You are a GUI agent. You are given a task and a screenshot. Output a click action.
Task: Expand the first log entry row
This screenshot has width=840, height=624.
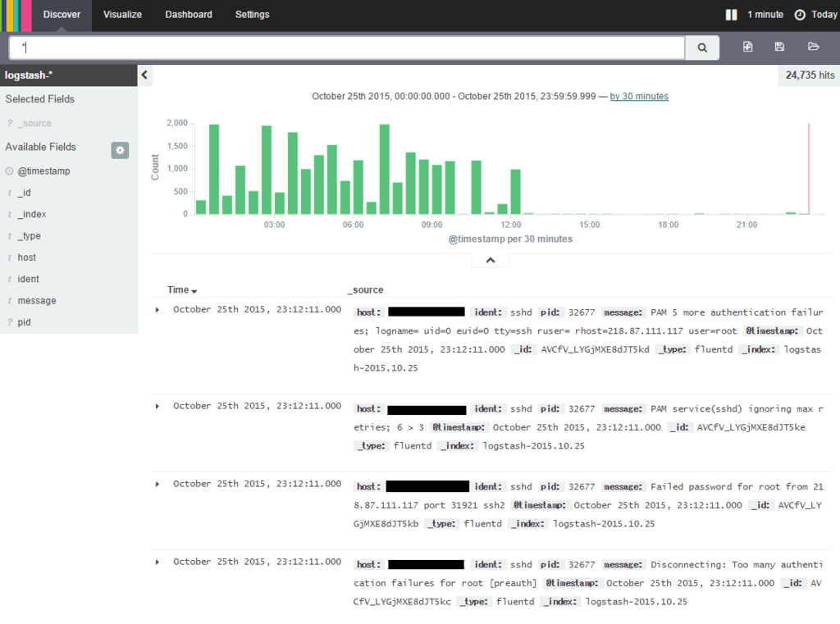(x=157, y=310)
